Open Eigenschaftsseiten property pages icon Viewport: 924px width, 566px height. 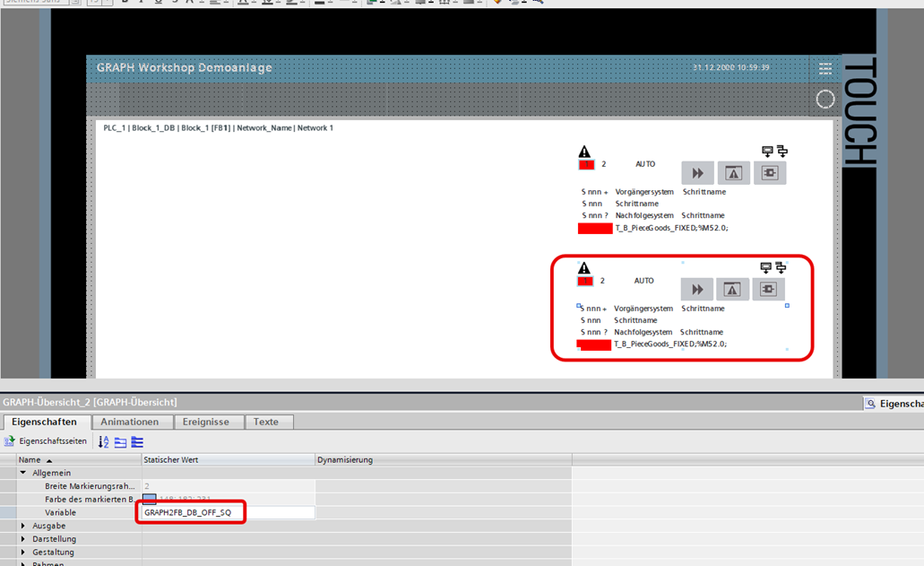10,441
